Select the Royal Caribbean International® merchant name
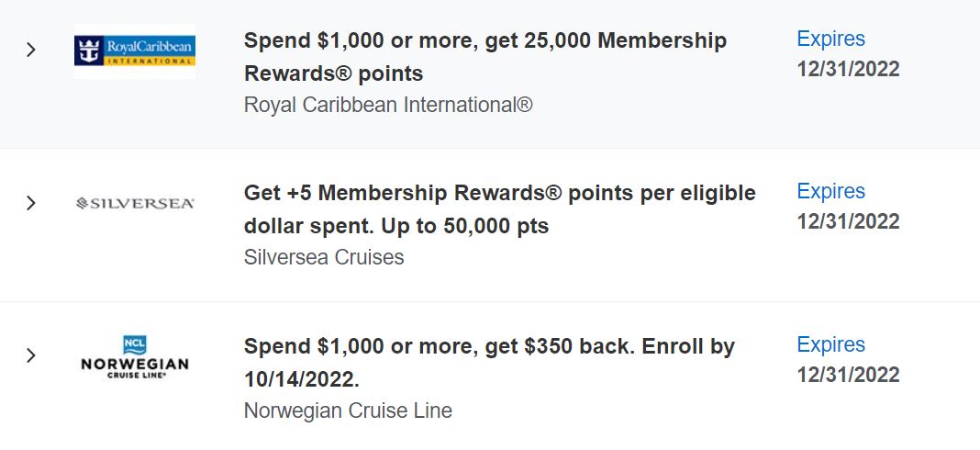 click(x=388, y=105)
